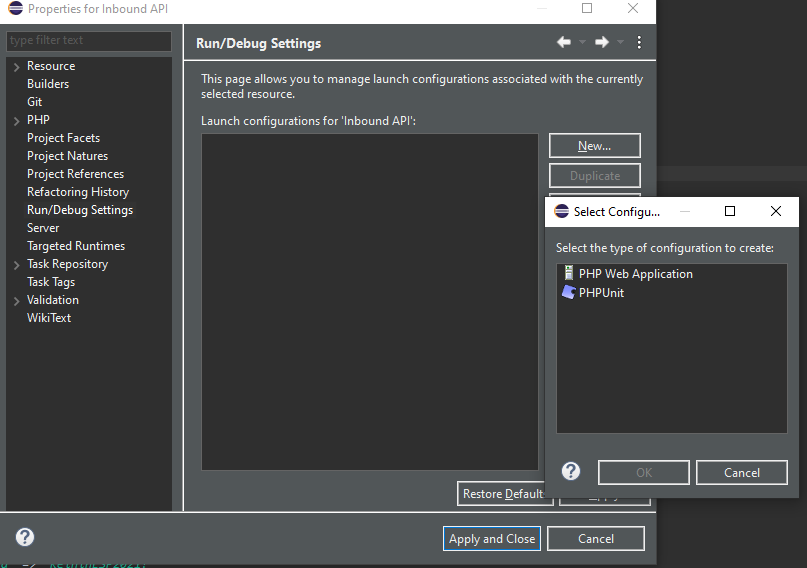Select Git in the properties tree
The image size is (807, 568).
[34, 102]
